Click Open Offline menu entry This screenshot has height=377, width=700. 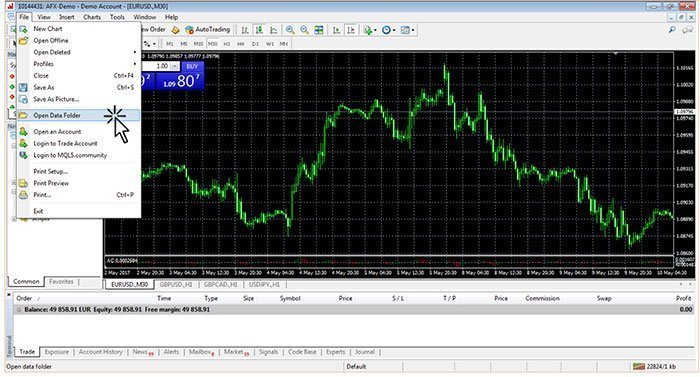(x=79, y=40)
